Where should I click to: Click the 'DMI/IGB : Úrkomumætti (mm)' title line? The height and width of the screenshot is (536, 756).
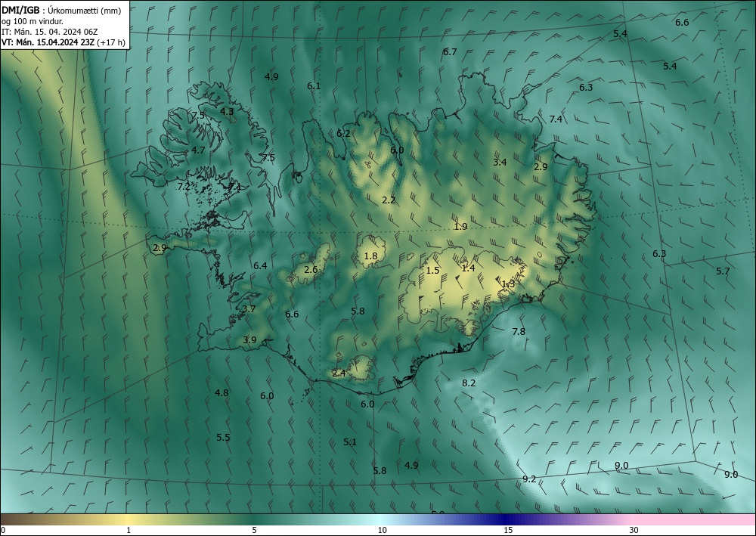[61, 11]
